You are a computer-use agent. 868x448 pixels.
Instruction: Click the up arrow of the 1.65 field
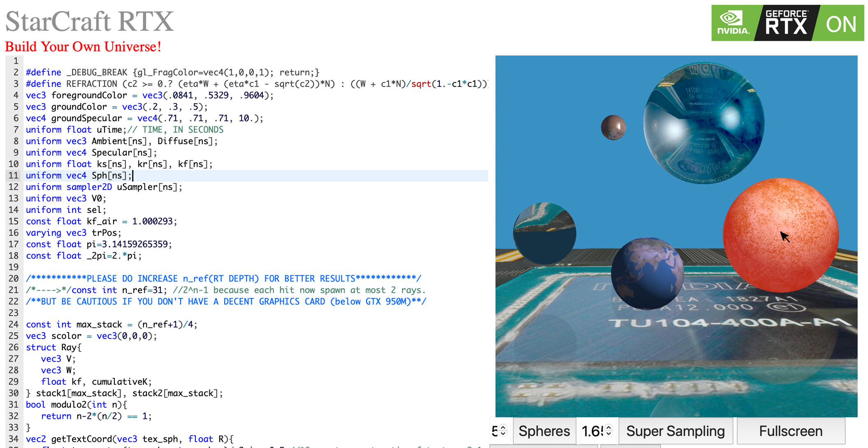pyautogui.click(x=609, y=427)
